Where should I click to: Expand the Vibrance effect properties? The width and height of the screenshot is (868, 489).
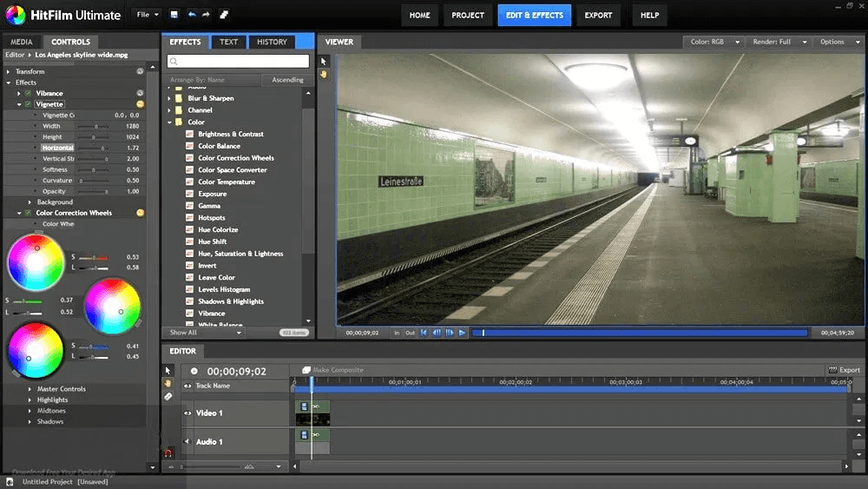click(x=19, y=94)
